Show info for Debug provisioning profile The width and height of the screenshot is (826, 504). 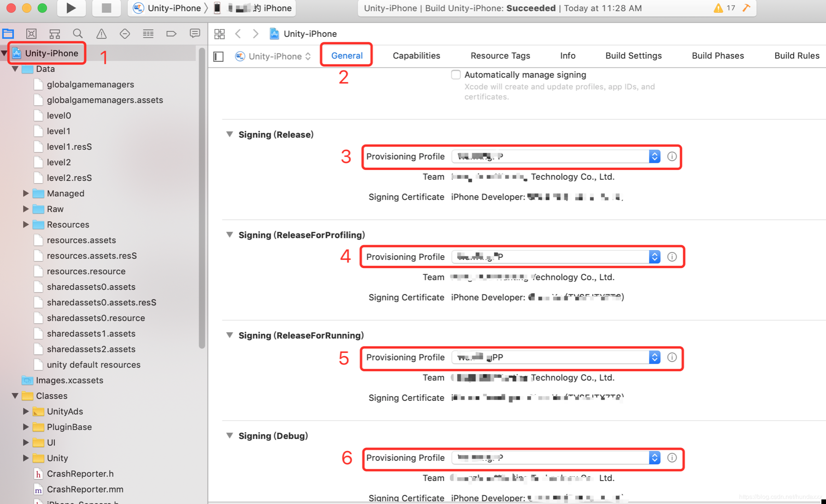click(672, 458)
